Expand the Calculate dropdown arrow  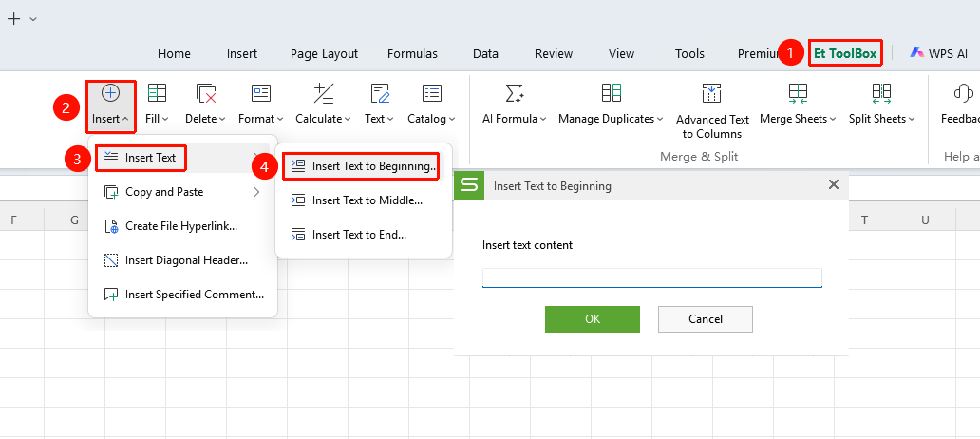pyautogui.click(x=348, y=119)
